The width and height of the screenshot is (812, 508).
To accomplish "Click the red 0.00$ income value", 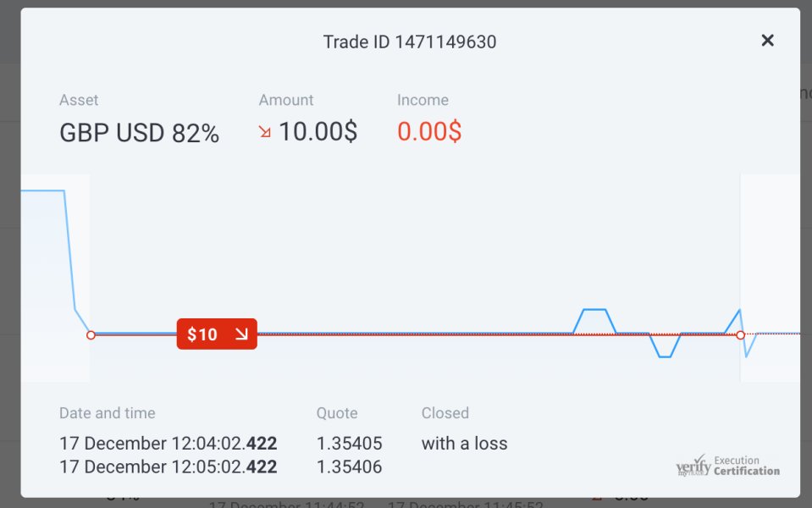I will coord(429,132).
